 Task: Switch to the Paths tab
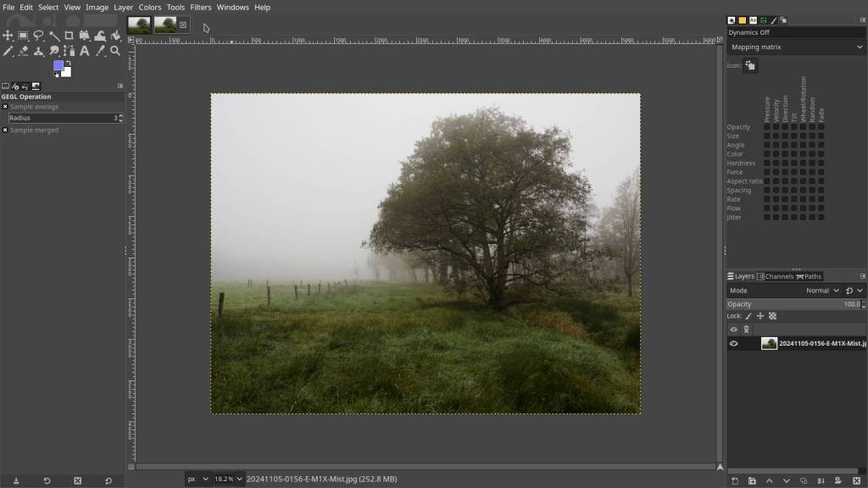(810, 276)
